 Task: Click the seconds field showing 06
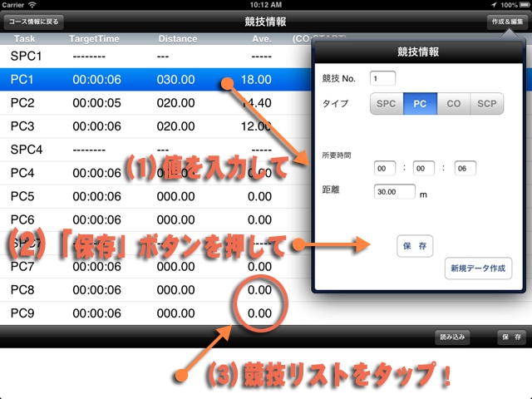465,168
